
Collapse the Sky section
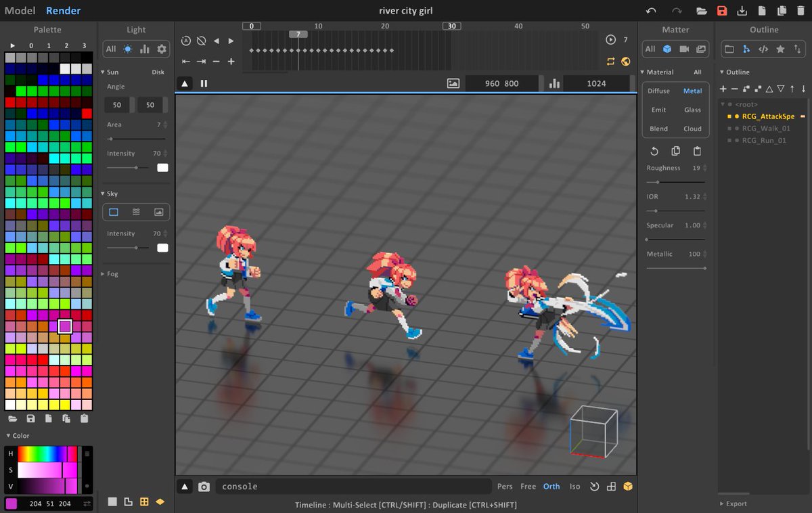[x=103, y=194]
